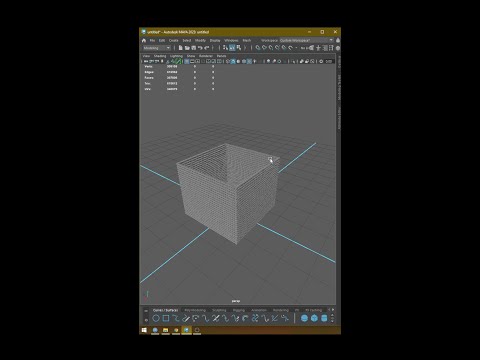Viewport: 480px width, 360px height.
Task: Click the Offset Curve shelf icon
Action: (246, 318)
